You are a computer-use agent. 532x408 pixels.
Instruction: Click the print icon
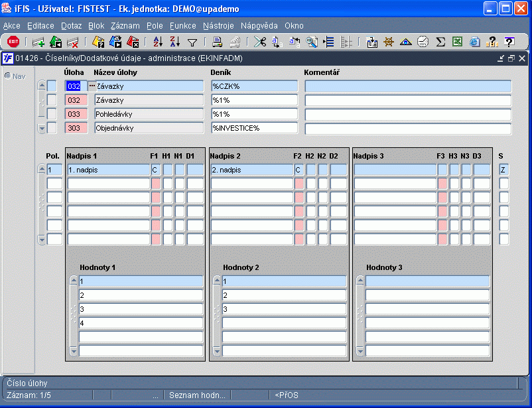click(217, 42)
